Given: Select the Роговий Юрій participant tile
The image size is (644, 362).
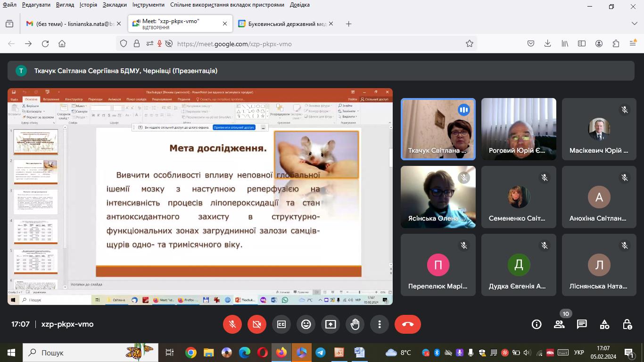Looking at the screenshot, I should (519, 129).
